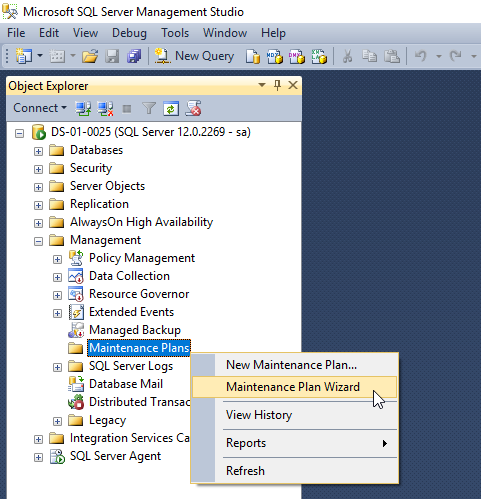Click the Resource Governor icon

tap(76, 294)
